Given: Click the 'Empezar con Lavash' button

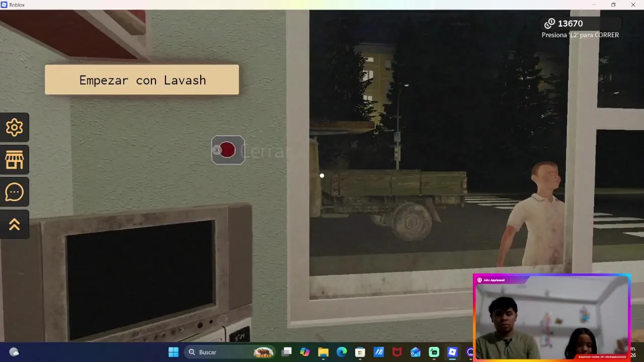Looking at the screenshot, I should [x=142, y=80].
